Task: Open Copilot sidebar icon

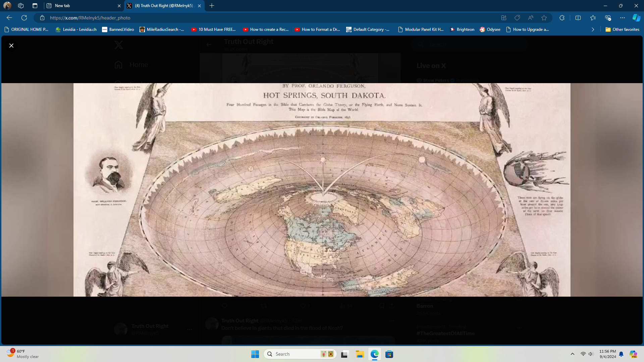Action: pyautogui.click(x=636, y=18)
